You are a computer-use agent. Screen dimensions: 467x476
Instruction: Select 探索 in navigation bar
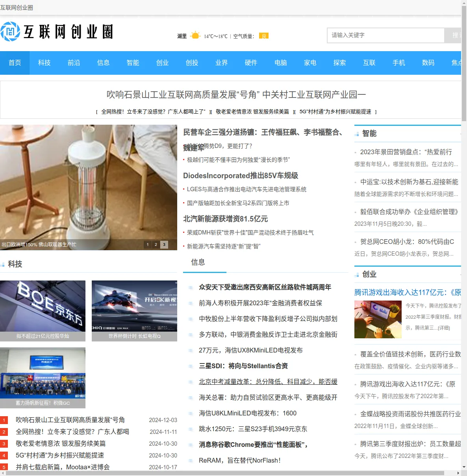339,63
